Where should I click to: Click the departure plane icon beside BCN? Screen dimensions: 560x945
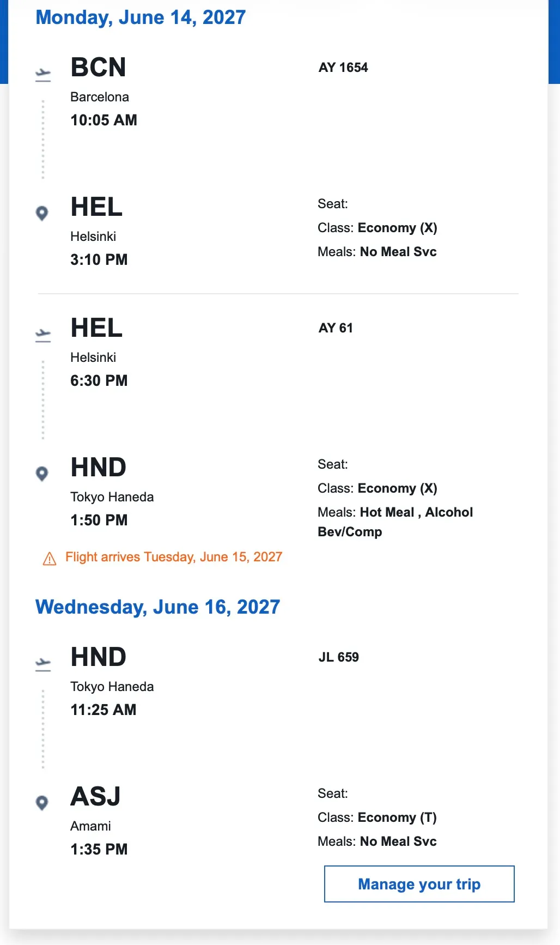click(43, 75)
